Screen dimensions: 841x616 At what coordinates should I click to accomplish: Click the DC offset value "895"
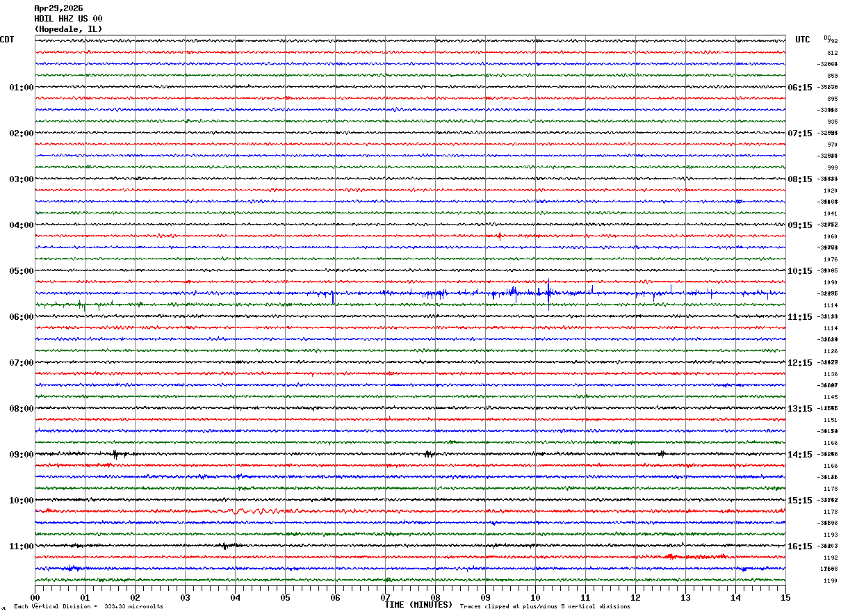pos(832,99)
